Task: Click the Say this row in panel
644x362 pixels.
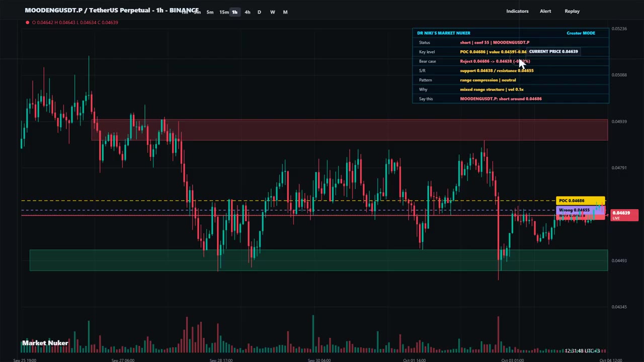Action: coord(510,99)
